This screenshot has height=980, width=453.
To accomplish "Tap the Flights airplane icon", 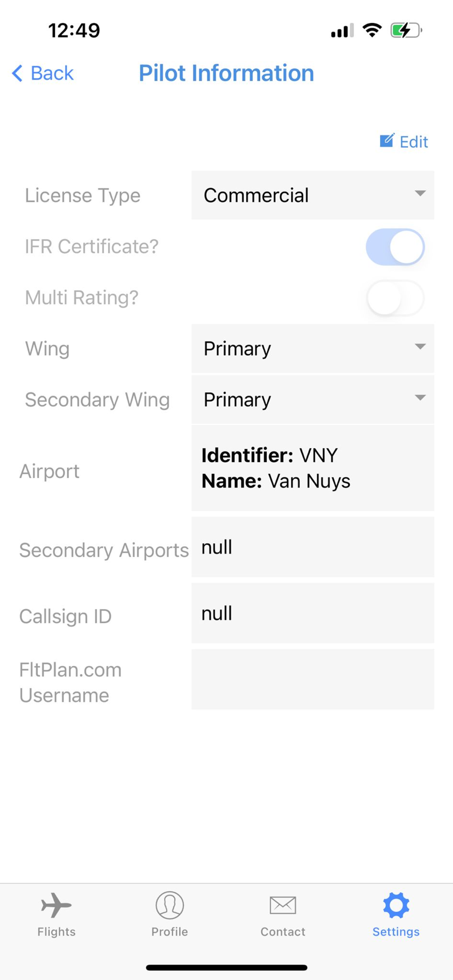I will point(56,905).
